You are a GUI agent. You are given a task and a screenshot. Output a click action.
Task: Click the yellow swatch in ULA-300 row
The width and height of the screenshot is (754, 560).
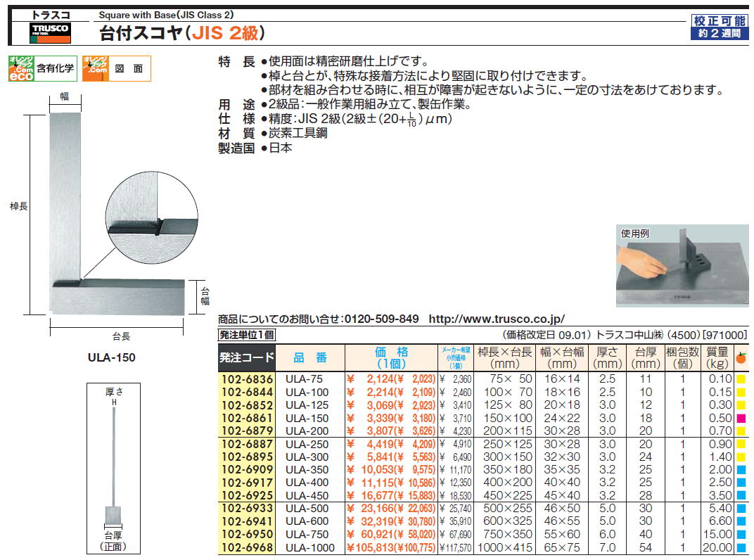click(741, 457)
